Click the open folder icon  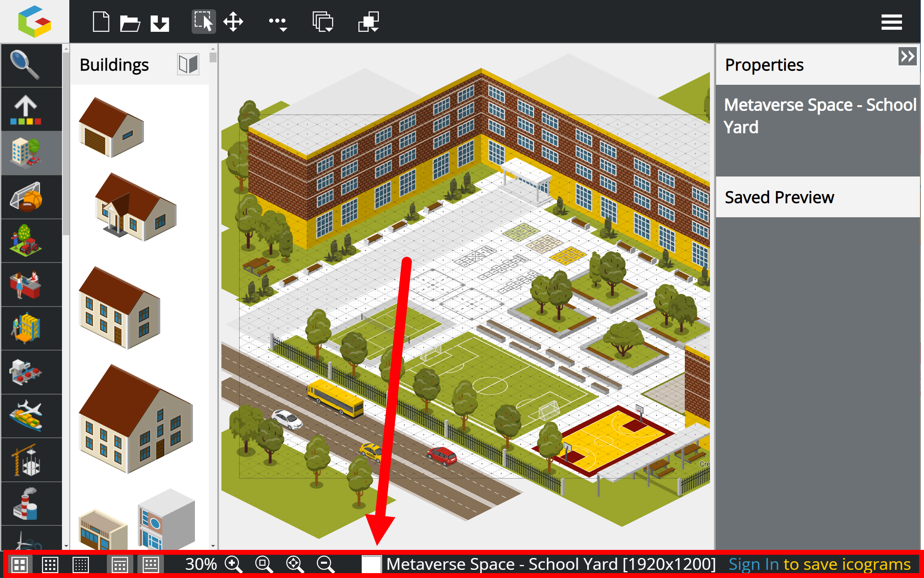point(130,22)
